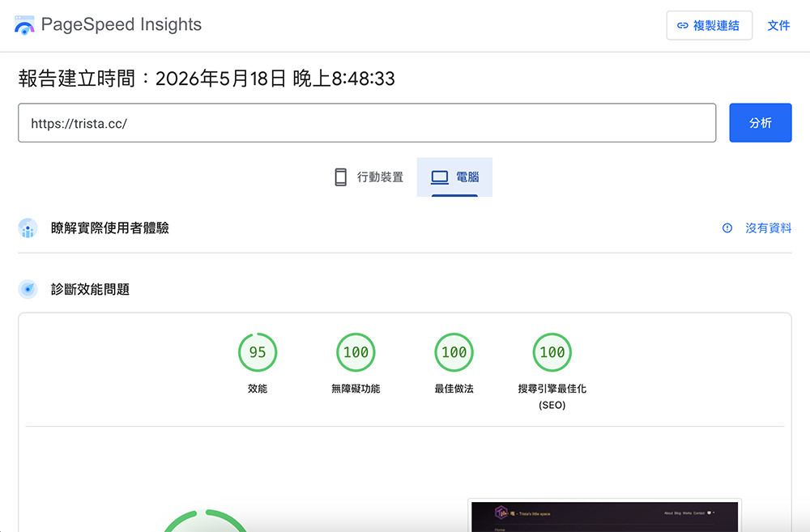Click the 搜尋引擎最佳化 (SEO) label
This screenshot has height=532, width=810.
552,397
